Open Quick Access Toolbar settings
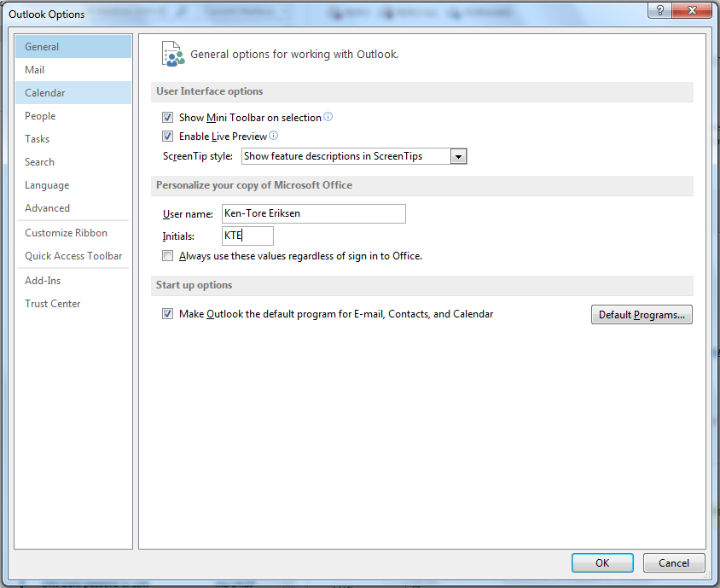This screenshot has height=588, width=720. tap(73, 256)
